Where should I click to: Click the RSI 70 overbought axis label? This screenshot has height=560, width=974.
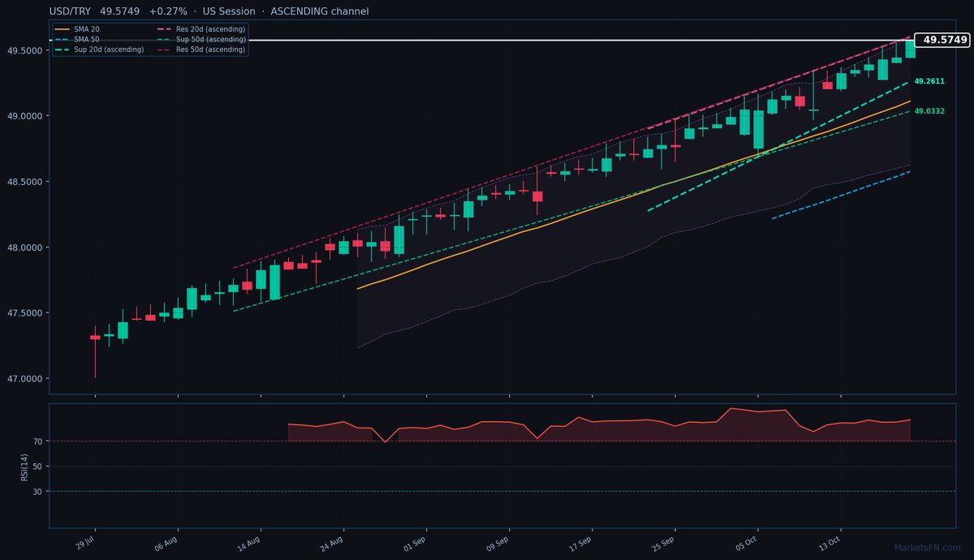38,442
